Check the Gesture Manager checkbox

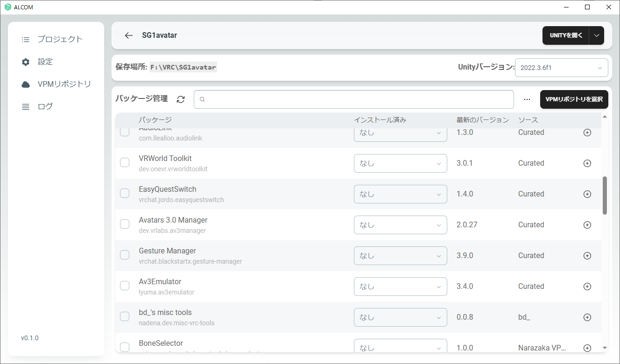coord(125,255)
